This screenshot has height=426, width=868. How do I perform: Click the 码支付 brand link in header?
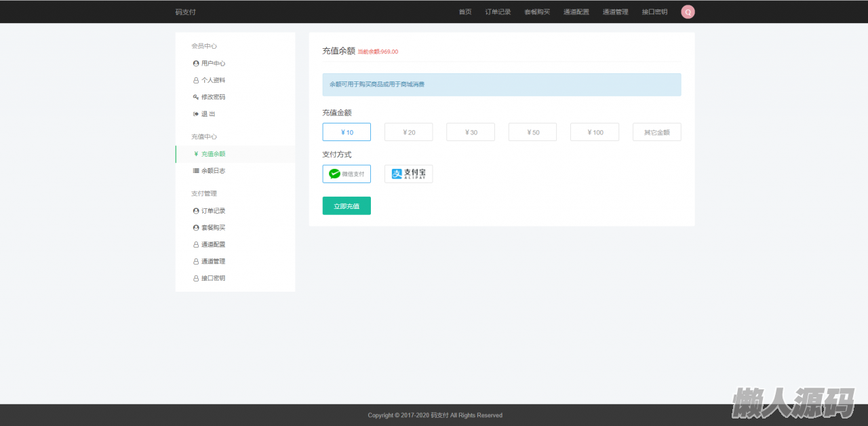(x=185, y=12)
